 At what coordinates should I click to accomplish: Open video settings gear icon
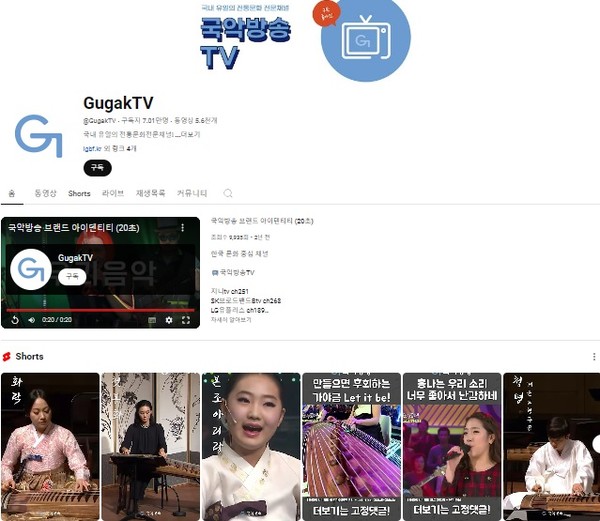169,320
